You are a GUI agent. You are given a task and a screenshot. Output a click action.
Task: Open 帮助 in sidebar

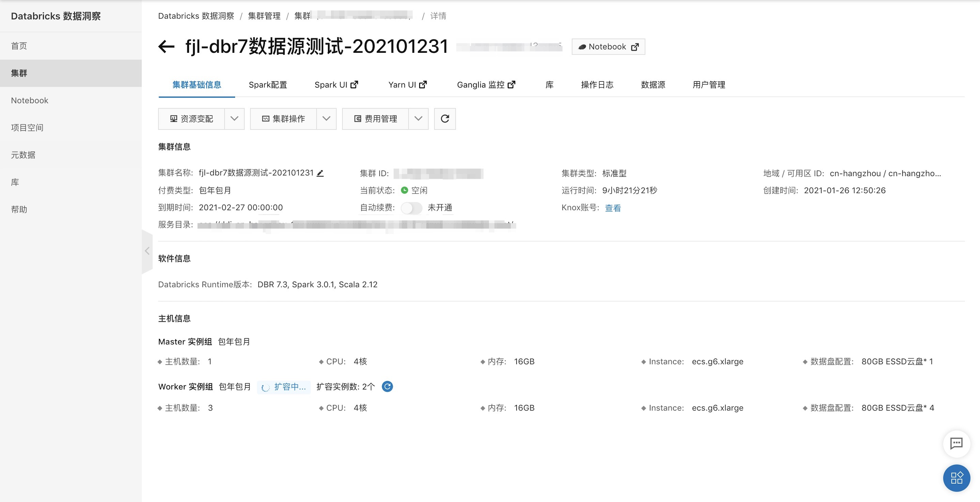[71, 209]
